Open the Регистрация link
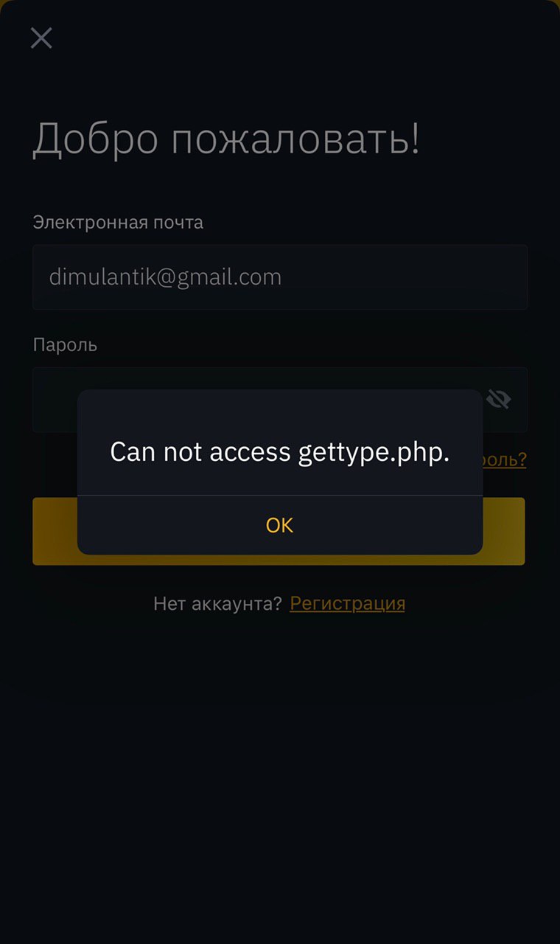Image resolution: width=560 pixels, height=944 pixels. click(x=347, y=603)
